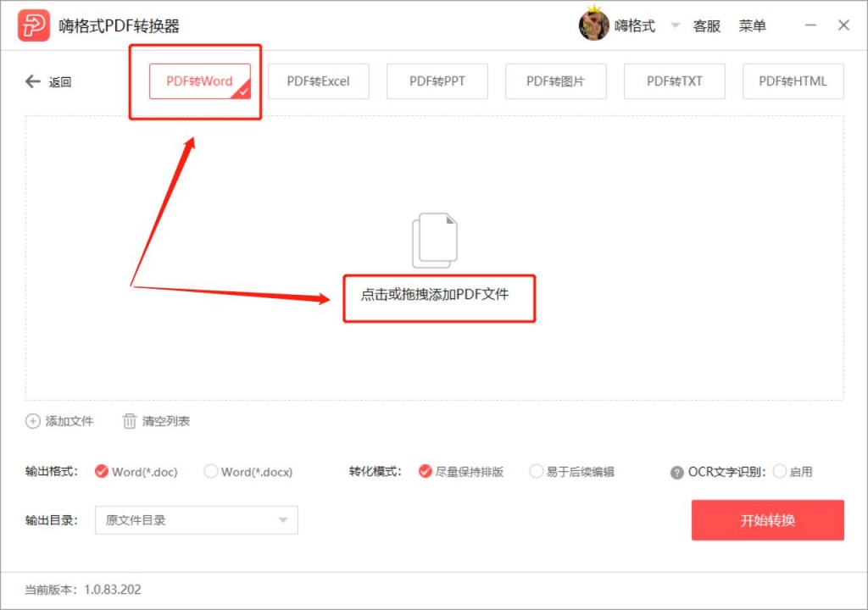Click the back arrow icon
Viewport: 868px width, 610px height.
(33, 81)
